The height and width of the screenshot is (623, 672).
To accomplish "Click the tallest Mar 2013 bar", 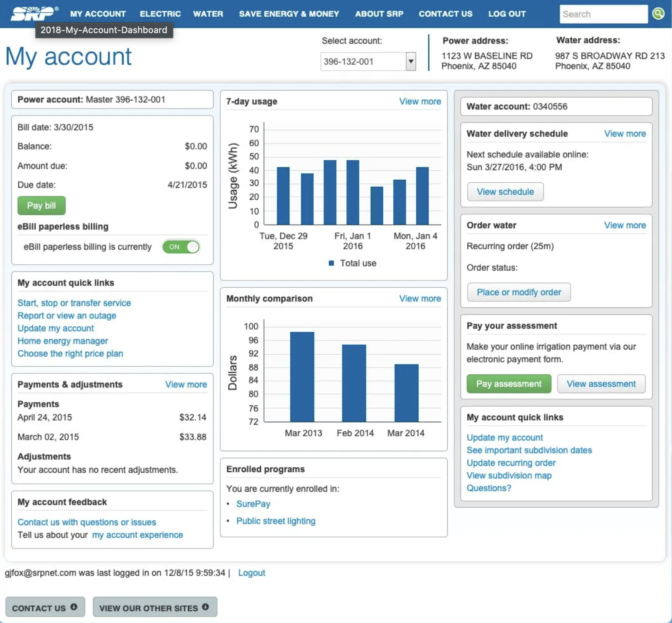I will (x=302, y=377).
